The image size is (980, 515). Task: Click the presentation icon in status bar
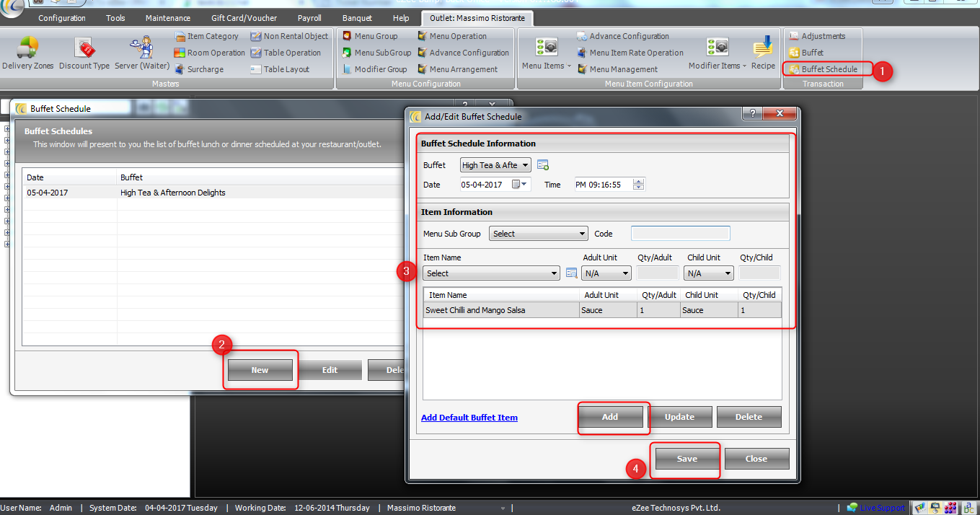click(935, 508)
